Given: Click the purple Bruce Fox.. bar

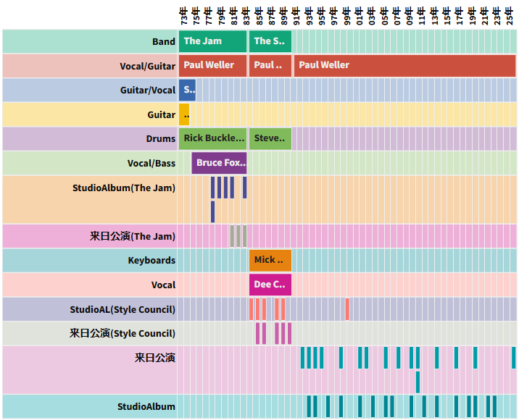Looking at the screenshot, I should click(x=219, y=163).
